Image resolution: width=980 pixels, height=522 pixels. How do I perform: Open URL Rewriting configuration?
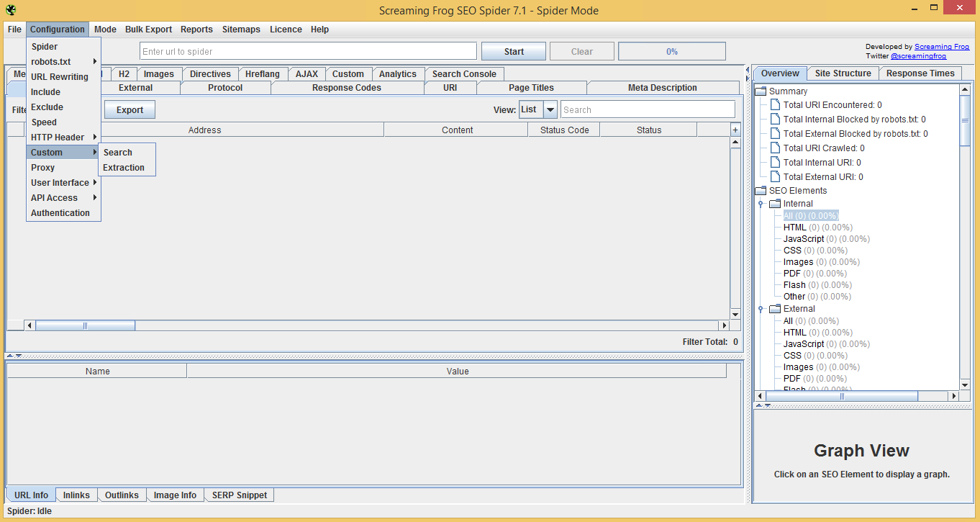[63, 77]
